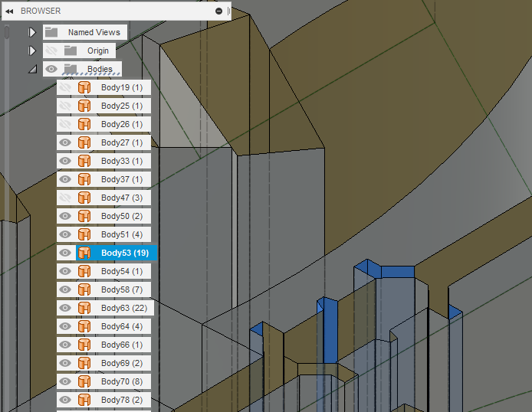Click the orange body icon of Body27 (1)
Image resolution: width=532 pixels, height=412 pixels.
tap(84, 142)
